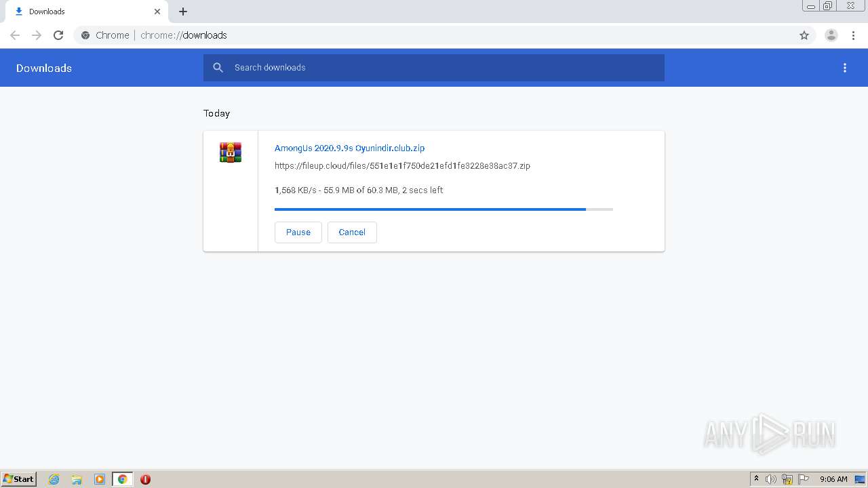
Task: Click the chrome://downloads address bar
Action: (434, 35)
